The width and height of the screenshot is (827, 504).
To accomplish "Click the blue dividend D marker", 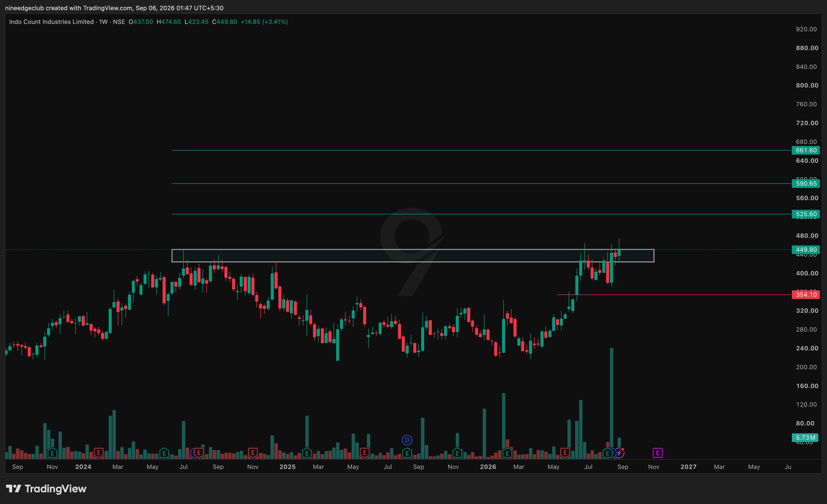I will tap(407, 440).
